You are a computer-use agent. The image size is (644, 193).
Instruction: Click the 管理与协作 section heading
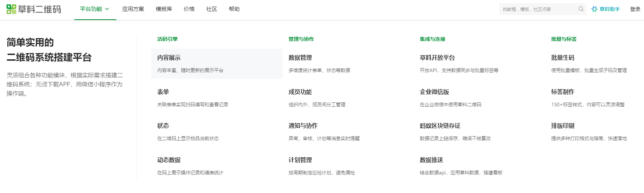(301, 39)
